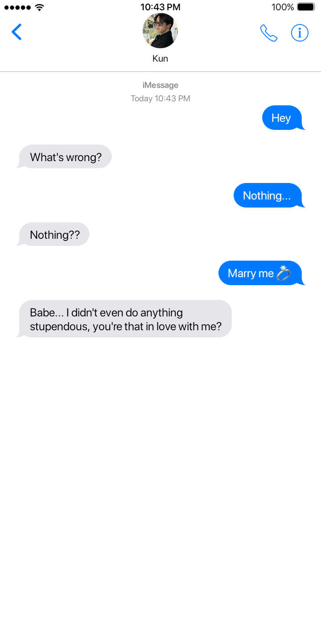Tap the ring emoji in the message
Image resolution: width=321 pixels, height=644 pixels.
283,273
